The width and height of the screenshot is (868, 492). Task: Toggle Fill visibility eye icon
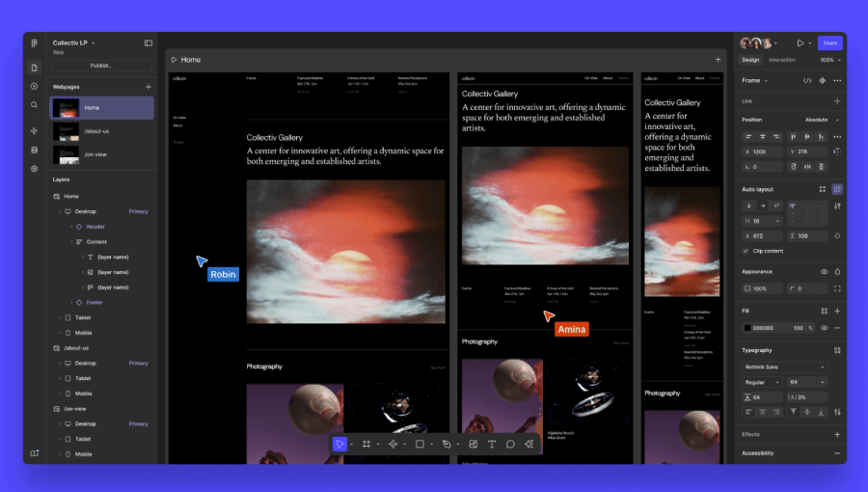[x=825, y=328]
